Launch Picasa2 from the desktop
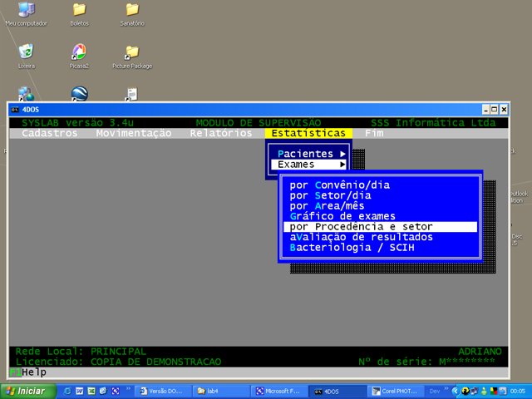The height and width of the screenshot is (399, 532). [x=79, y=57]
